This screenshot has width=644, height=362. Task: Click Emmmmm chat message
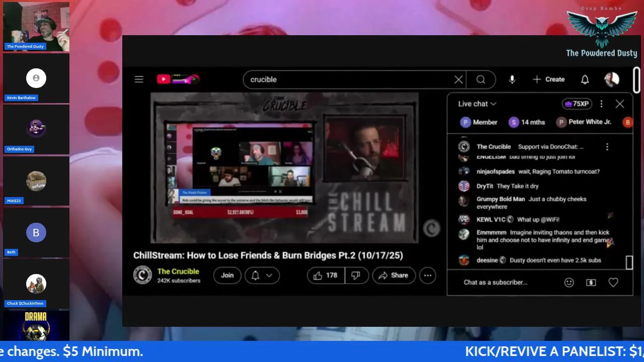coord(537,240)
